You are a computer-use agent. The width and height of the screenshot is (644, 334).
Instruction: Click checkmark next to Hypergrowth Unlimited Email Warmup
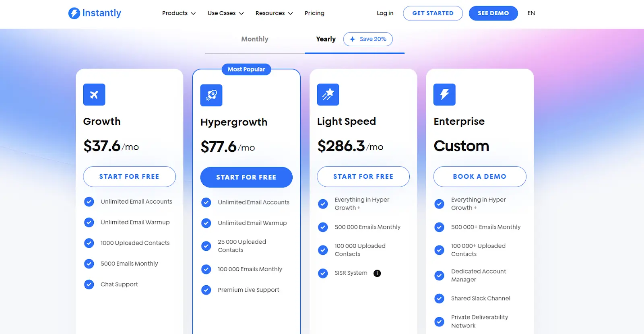point(206,223)
